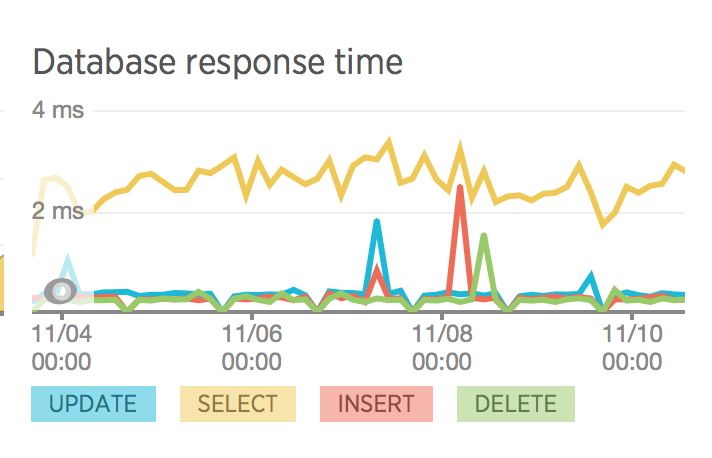Click the yellow SELECT line's lowest dip before 11/10
The image size is (712, 458).
point(603,224)
